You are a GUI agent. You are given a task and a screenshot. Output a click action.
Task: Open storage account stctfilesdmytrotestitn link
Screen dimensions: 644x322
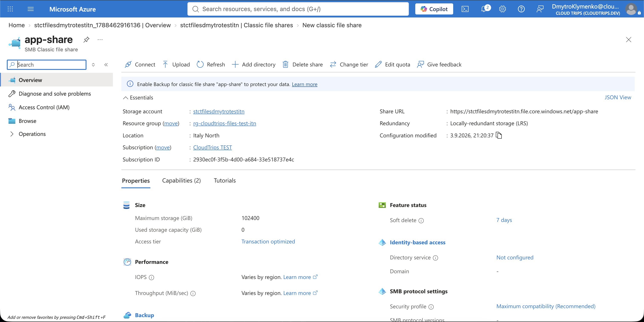(219, 111)
